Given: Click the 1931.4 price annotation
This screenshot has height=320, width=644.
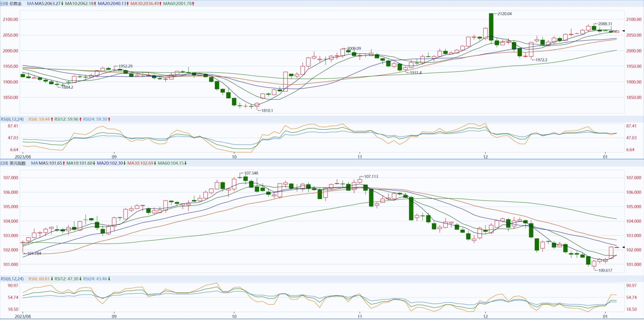Looking at the screenshot, I should pyautogui.click(x=414, y=73).
